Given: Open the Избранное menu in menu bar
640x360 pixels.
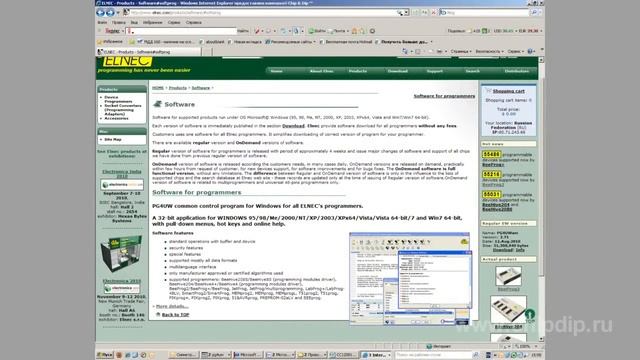Looking at the screenshot, I should 153,22.
